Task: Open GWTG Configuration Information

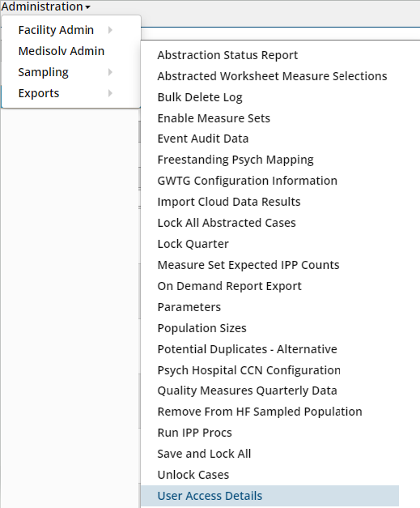Action: click(x=247, y=181)
